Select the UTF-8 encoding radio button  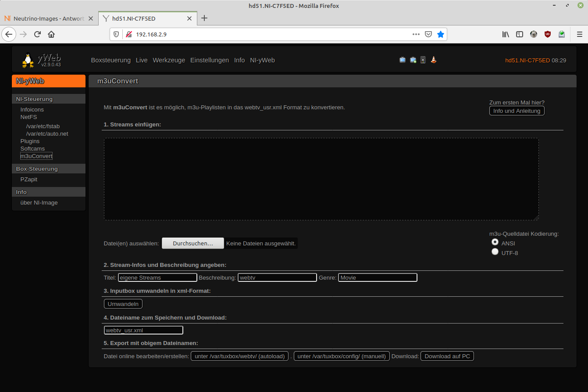pyautogui.click(x=495, y=252)
